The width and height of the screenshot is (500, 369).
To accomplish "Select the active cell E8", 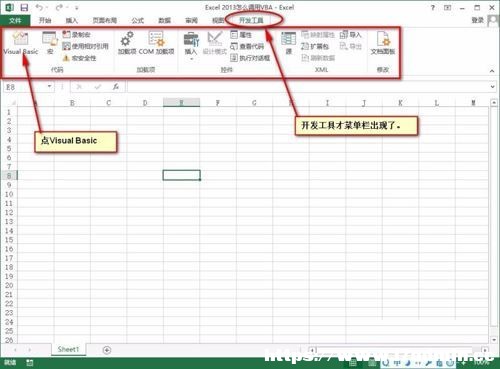I will 181,175.
